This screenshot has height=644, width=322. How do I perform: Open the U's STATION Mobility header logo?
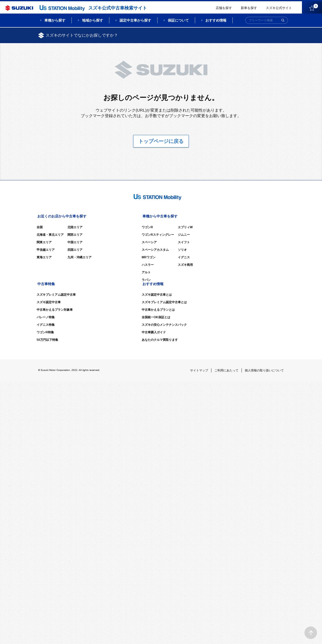click(62, 8)
